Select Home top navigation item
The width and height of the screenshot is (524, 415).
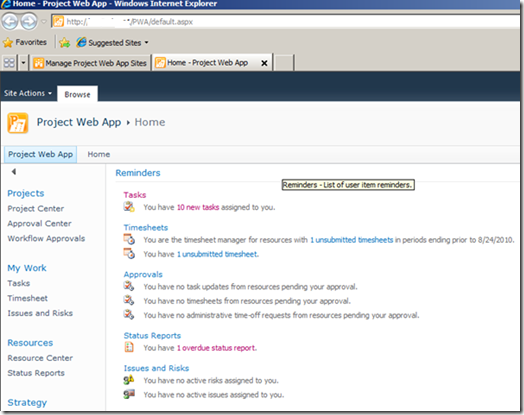click(99, 154)
